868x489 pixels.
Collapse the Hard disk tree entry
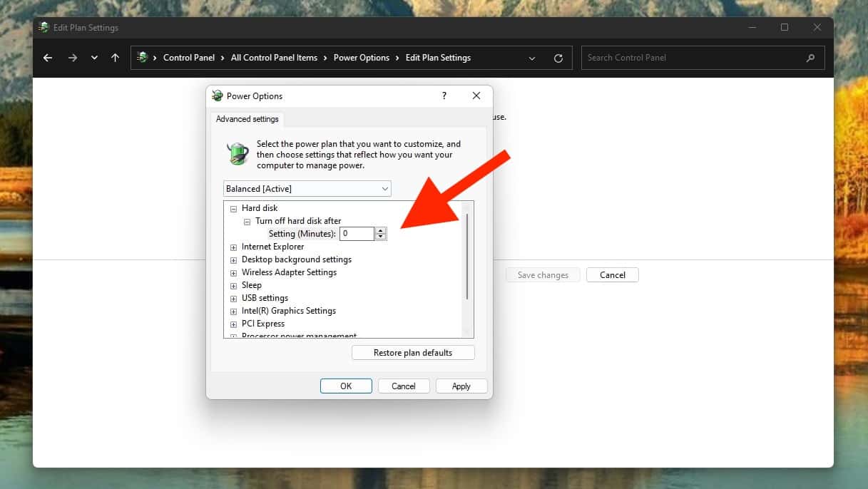click(233, 208)
